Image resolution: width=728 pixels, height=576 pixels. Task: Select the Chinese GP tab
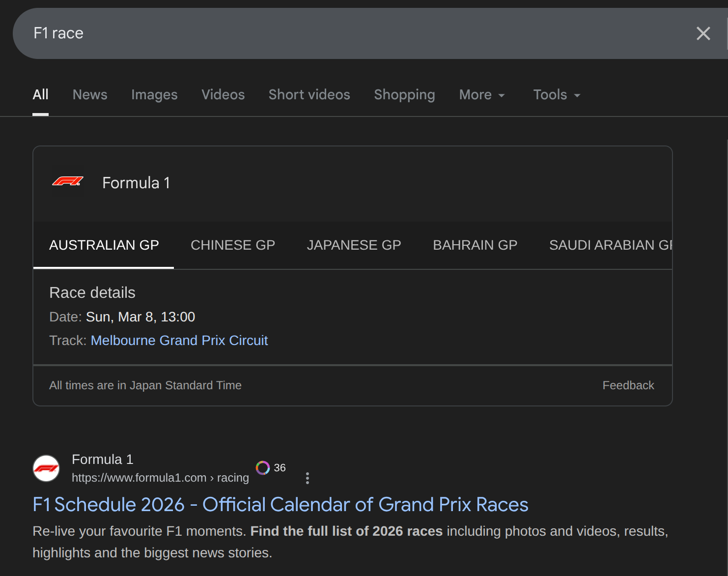tap(233, 245)
